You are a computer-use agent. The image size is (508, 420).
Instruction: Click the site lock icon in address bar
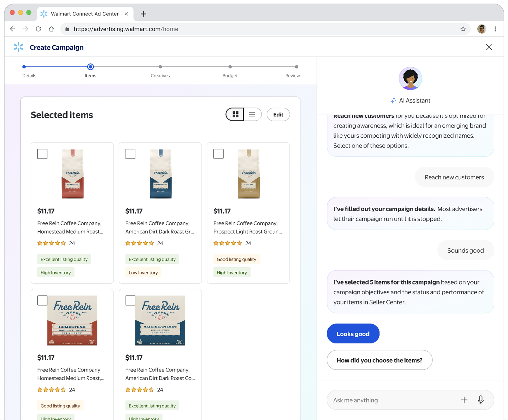point(67,29)
